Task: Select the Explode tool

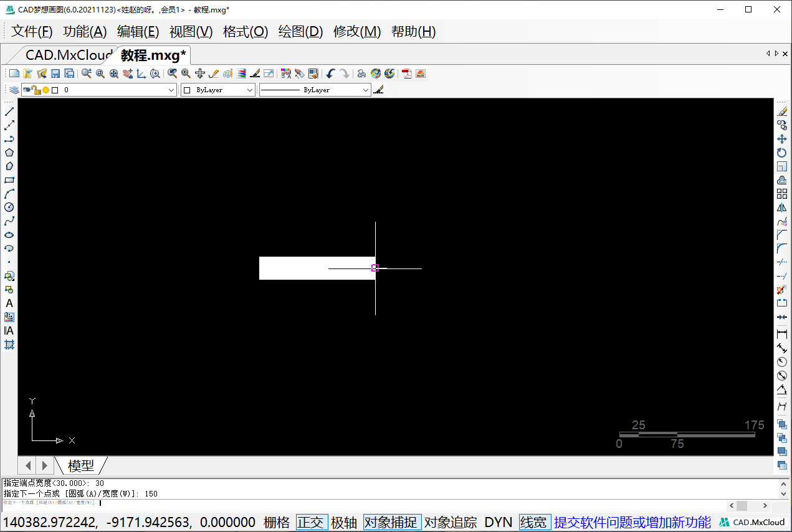Action: [782, 290]
